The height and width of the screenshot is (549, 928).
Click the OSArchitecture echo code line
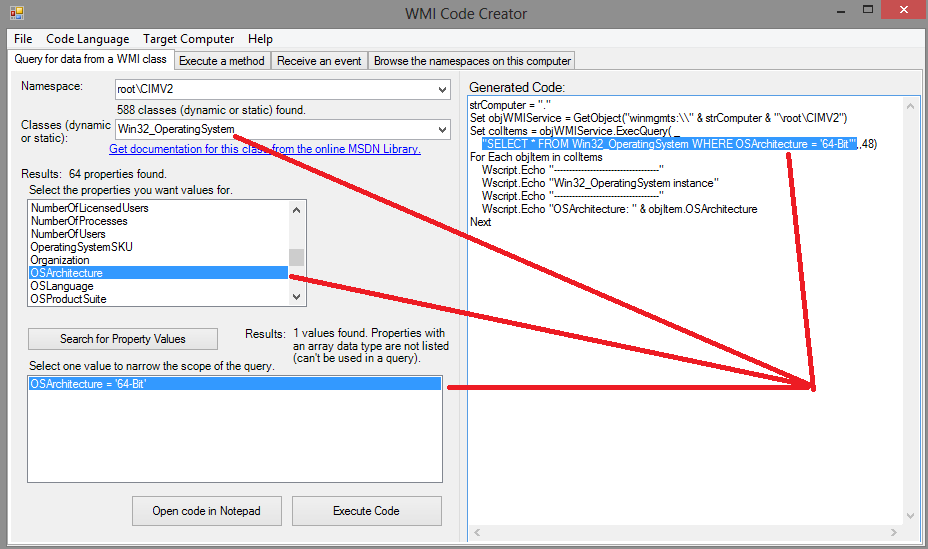pyautogui.click(x=620, y=209)
